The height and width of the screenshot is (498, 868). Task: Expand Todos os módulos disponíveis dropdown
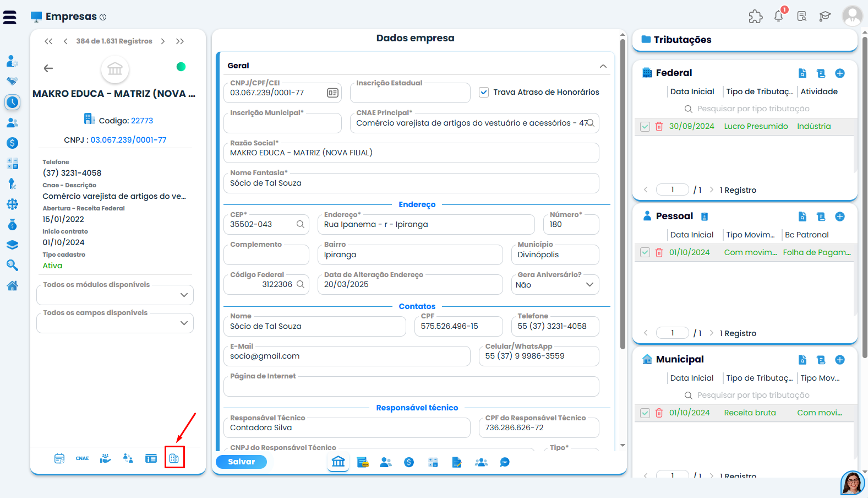115,295
